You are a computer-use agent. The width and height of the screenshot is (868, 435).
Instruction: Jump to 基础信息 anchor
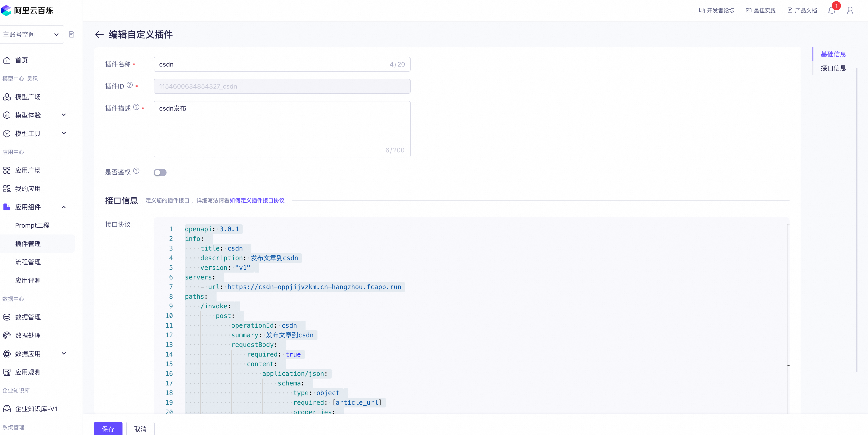point(833,54)
